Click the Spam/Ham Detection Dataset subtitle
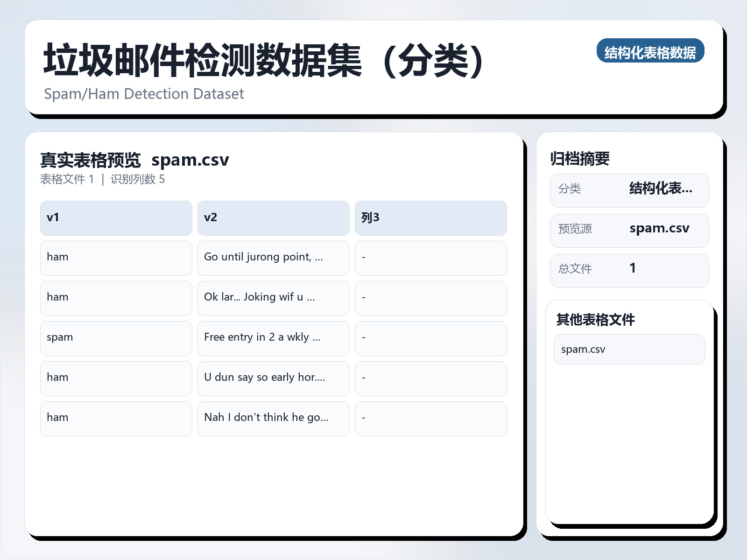 [143, 94]
